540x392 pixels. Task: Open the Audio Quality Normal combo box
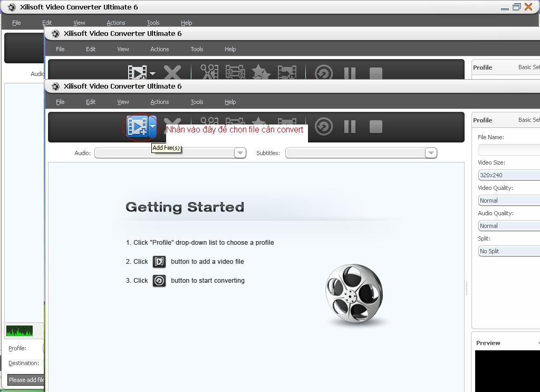click(x=509, y=226)
